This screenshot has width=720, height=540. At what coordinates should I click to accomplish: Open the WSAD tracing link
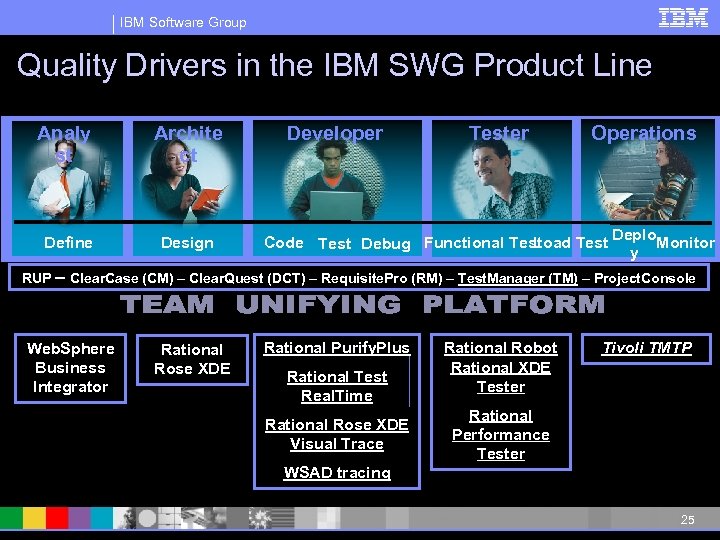(x=337, y=472)
